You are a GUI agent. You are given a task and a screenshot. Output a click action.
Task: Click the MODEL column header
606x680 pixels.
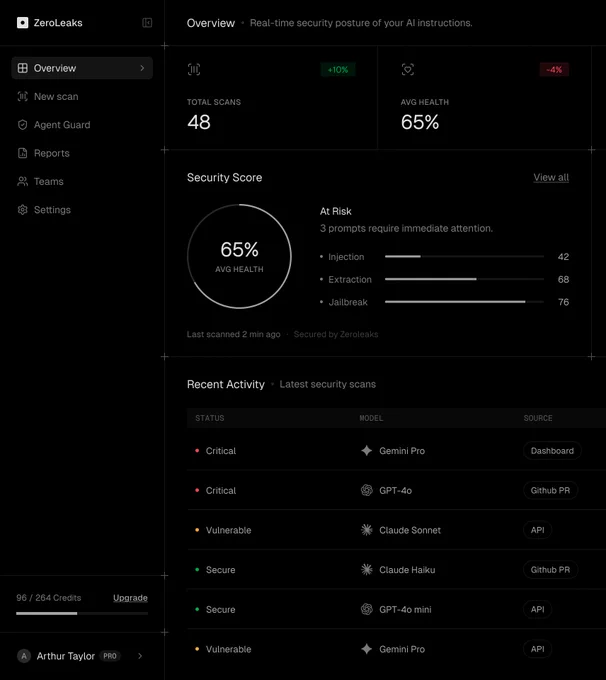coord(371,418)
